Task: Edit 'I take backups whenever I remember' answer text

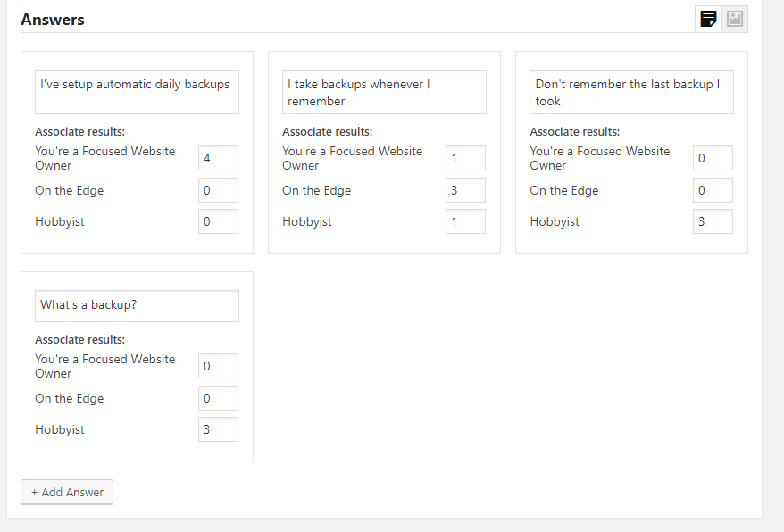Action: [x=384, y=92]
